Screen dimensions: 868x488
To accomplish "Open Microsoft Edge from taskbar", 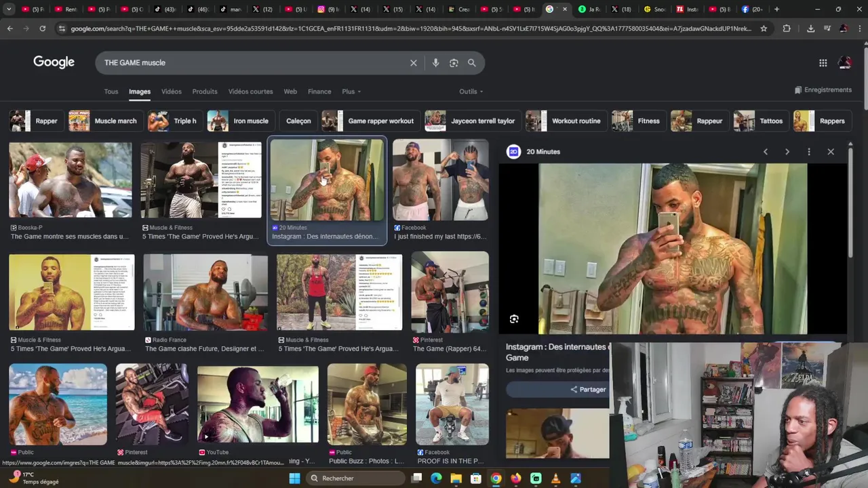I will [x=436, y=479].
